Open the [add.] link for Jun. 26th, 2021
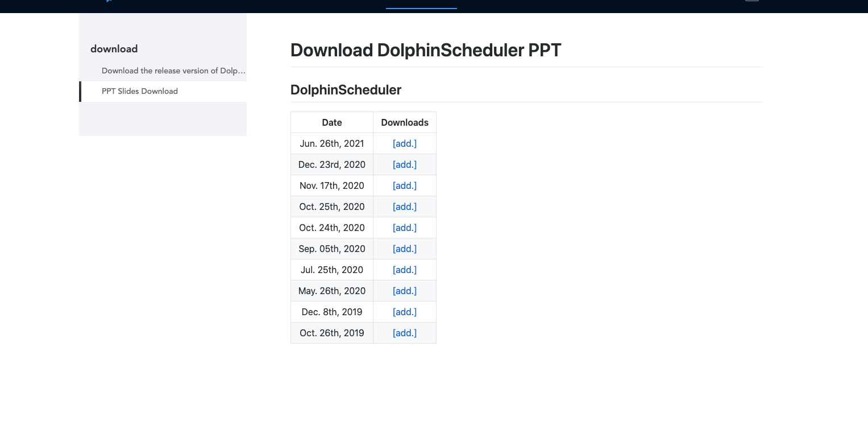Viewport: 868px width, 421px height. [405, 143]
